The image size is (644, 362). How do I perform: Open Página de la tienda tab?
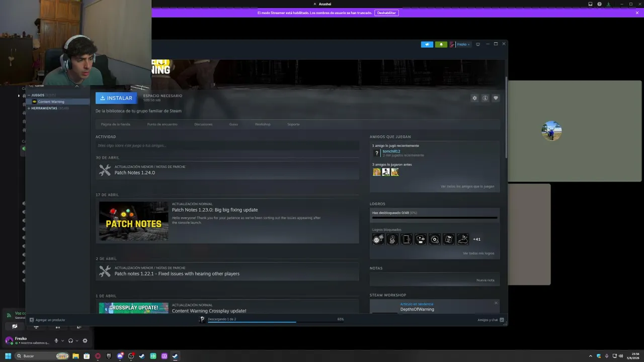(115, 124)
